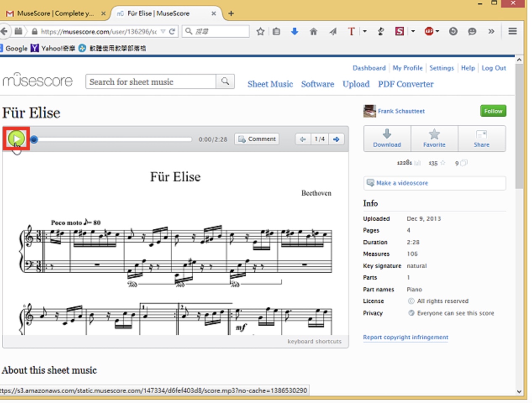Open the Yahoo! bookmark

[x=53, y=48]
